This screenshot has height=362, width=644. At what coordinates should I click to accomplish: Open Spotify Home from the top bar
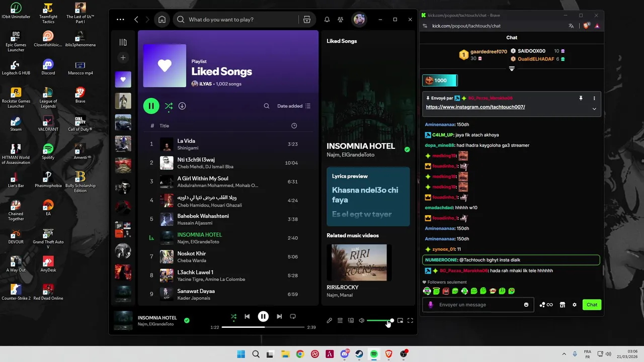tap(162, 20)
